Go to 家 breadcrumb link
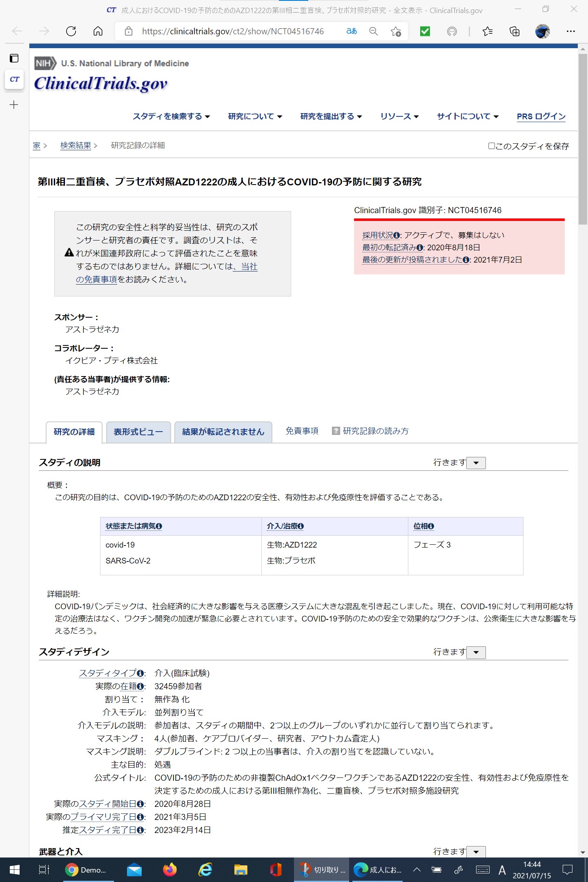Screen dimensions: 588x882 point(37,146)
